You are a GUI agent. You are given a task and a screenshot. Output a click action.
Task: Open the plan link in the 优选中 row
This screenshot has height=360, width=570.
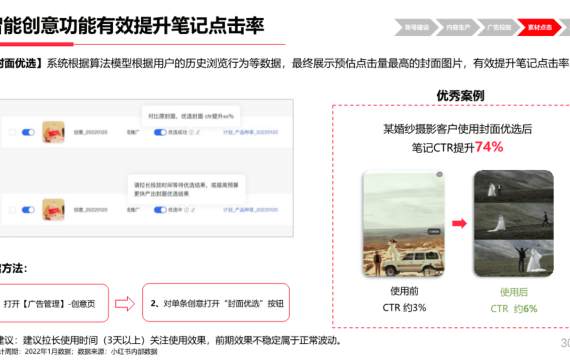pyautogui.click(x=250, y=210)
